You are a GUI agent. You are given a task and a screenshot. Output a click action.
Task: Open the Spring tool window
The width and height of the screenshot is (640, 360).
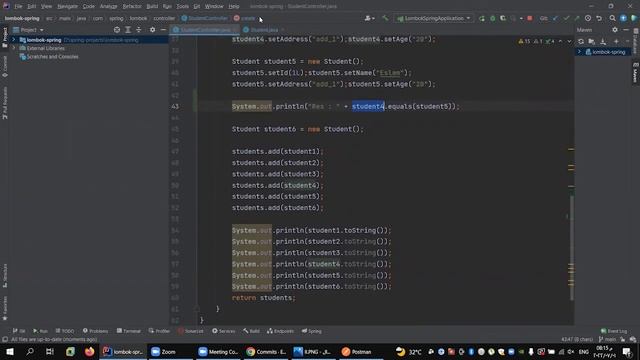tap(311, 331)
